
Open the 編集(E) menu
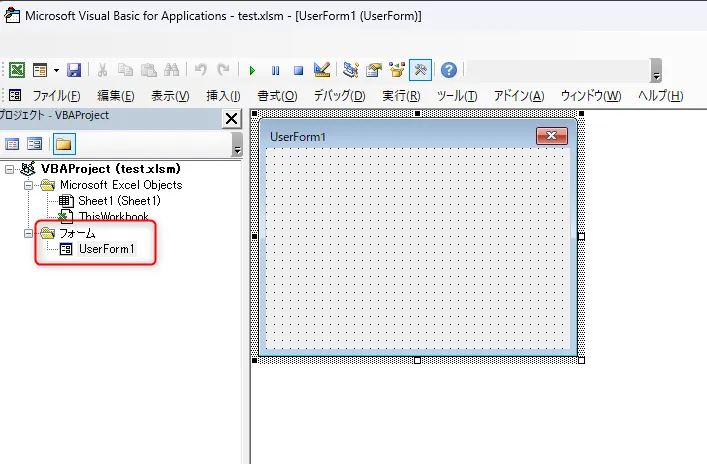click(x=115, y=96)
